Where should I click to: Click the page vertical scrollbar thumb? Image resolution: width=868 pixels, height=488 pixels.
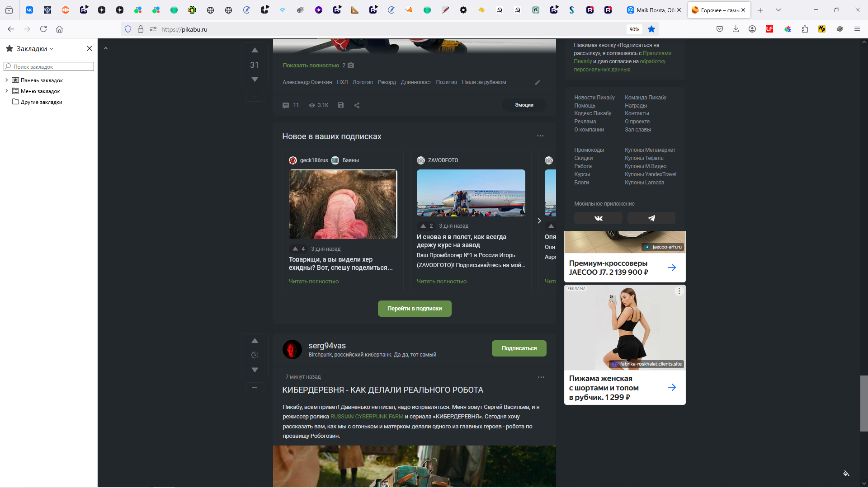pos(863,403)
